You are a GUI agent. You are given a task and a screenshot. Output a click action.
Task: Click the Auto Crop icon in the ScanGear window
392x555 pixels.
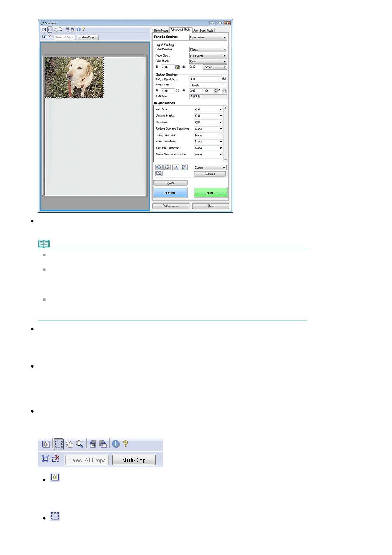click(x=43, y=37)
